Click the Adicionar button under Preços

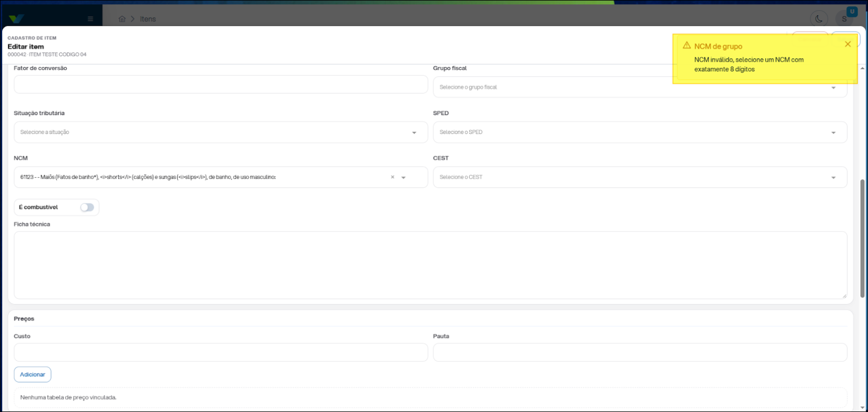[33, 374]
